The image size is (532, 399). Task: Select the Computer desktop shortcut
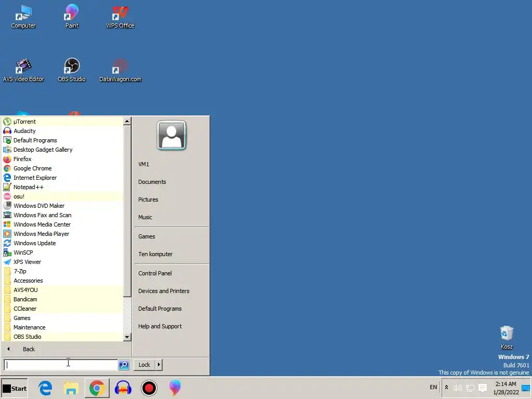point(23,17)
